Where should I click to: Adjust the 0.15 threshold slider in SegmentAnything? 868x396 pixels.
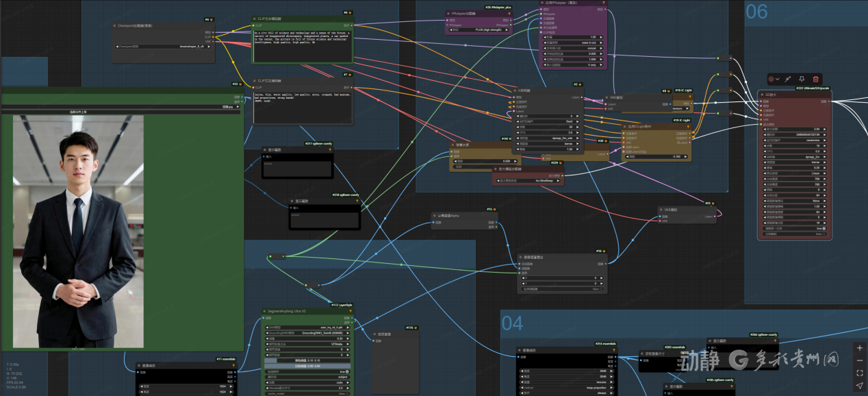307,360
